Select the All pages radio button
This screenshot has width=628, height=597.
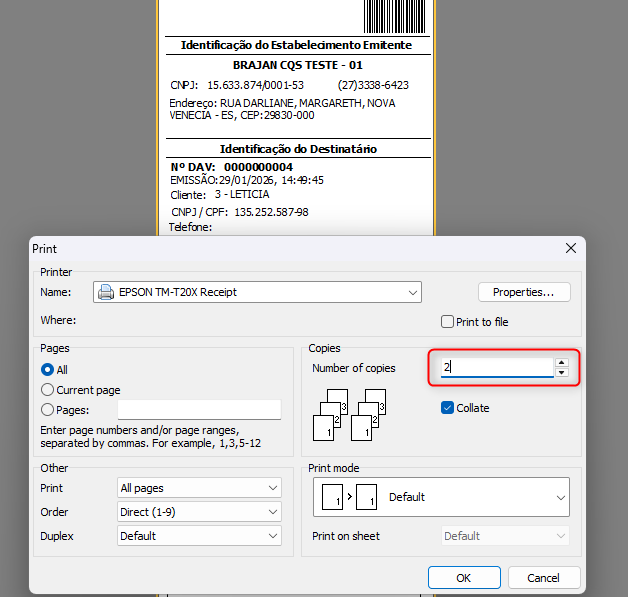tap(48, 370)
